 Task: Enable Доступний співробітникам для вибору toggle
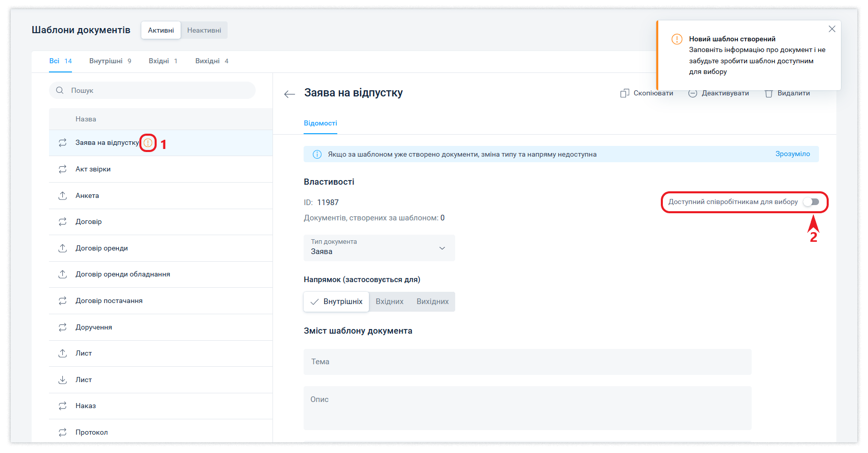[x=811, y=202]
